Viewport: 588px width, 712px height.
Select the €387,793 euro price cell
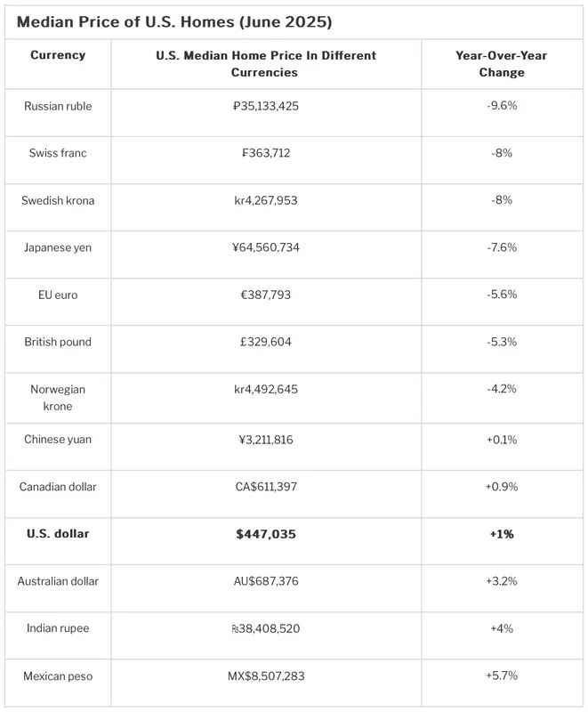266,295
